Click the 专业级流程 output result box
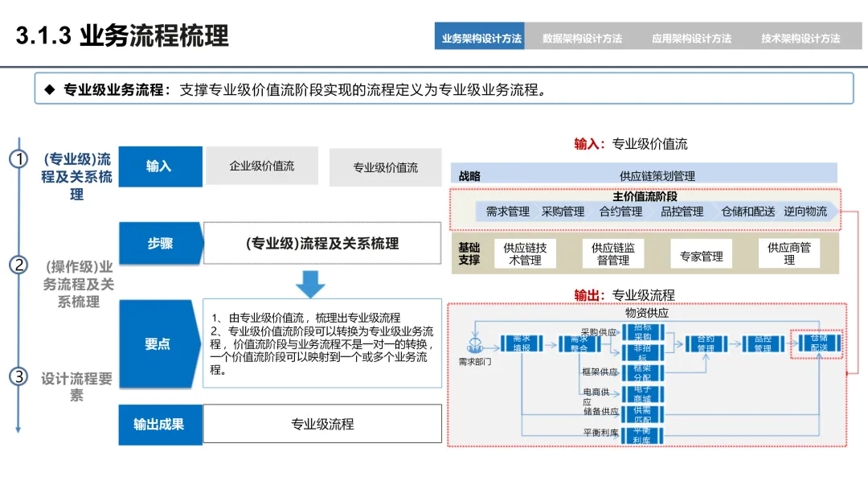868x489 pixels. [x=322, y=424]
